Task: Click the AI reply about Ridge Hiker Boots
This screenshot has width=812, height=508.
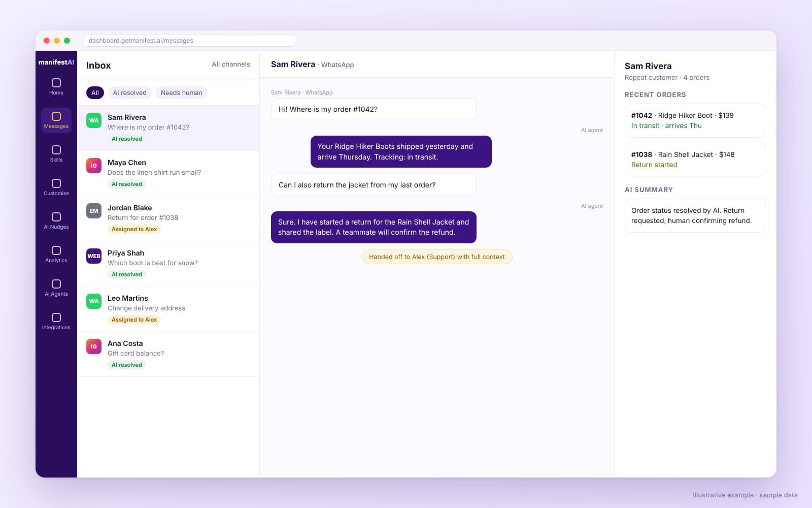Action: coord(401,151)
